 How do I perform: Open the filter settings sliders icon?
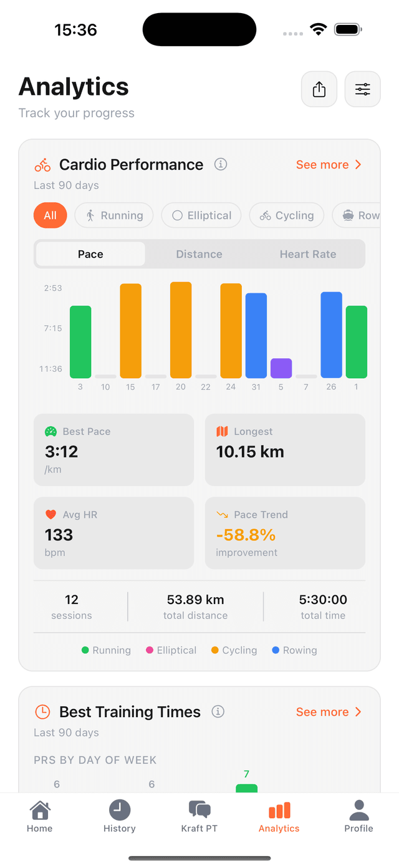(362, 89)
